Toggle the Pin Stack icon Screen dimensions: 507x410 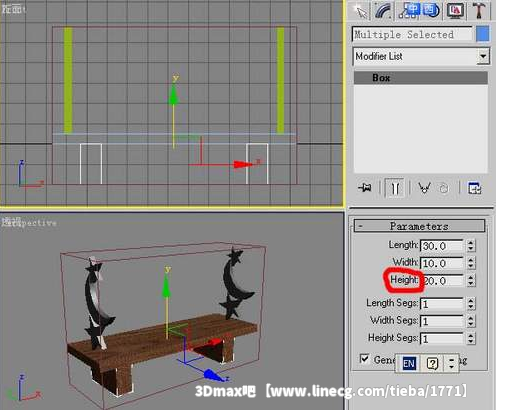point(365,188)
